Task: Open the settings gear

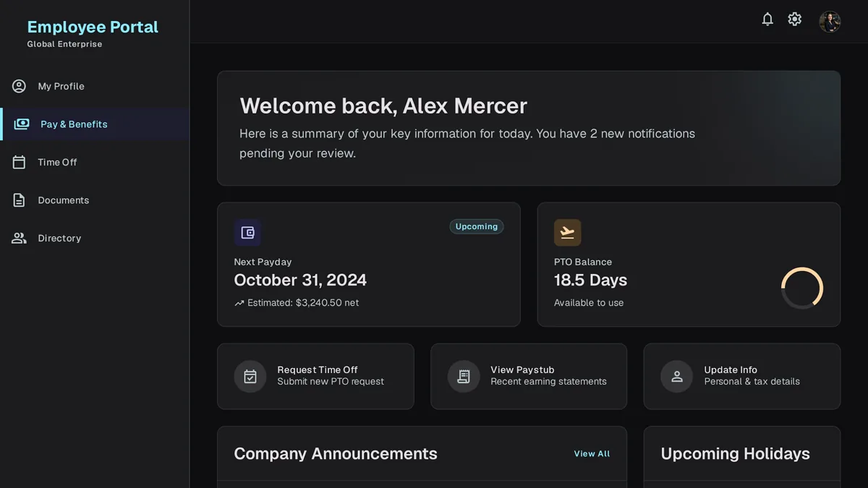Action: (x=795, y=20)
